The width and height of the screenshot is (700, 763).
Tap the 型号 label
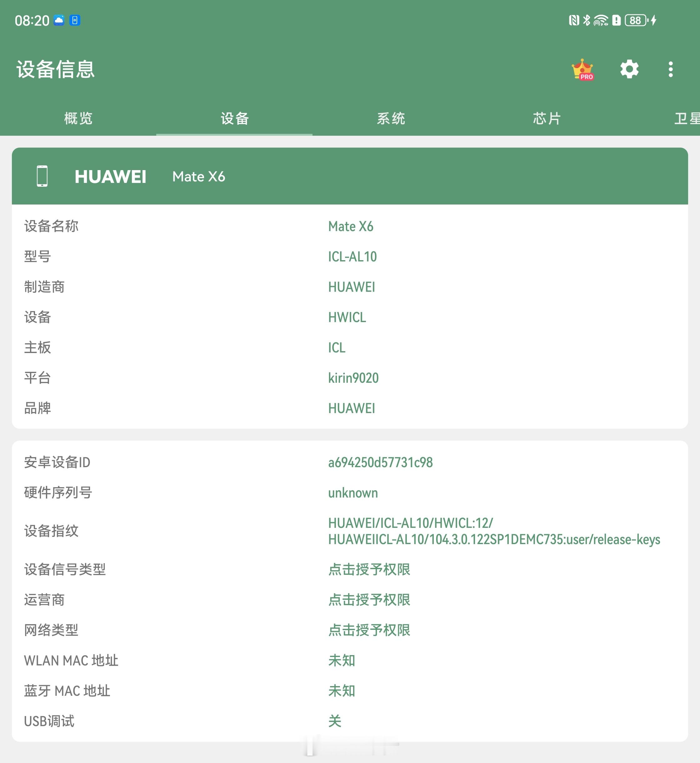point(37,257)
